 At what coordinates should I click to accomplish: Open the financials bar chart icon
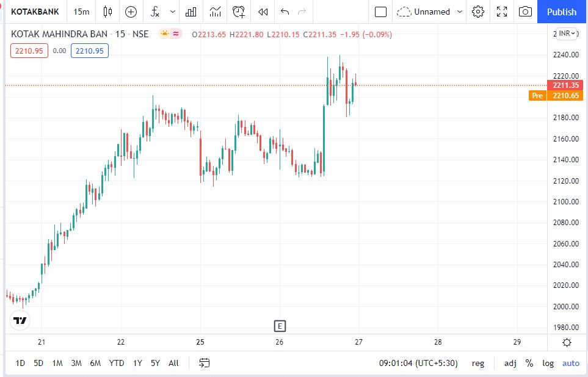[191, 12]
